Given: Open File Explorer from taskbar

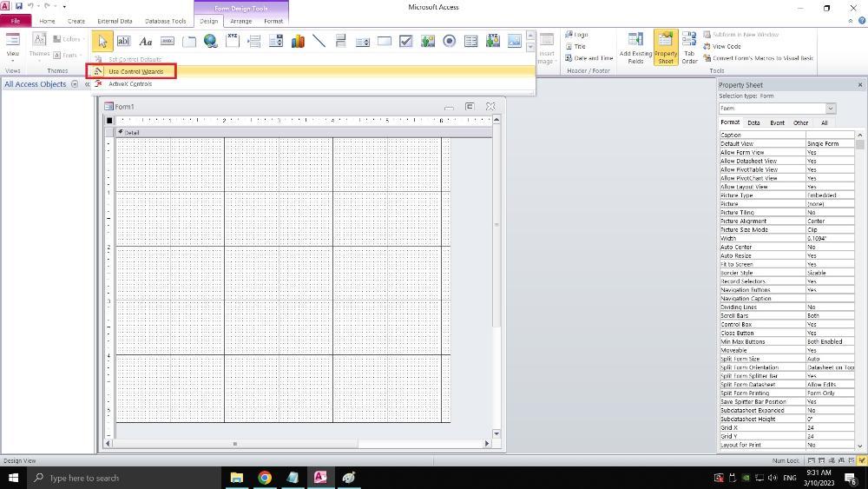Looking at the screenshot, I should (x=237, y=478).
